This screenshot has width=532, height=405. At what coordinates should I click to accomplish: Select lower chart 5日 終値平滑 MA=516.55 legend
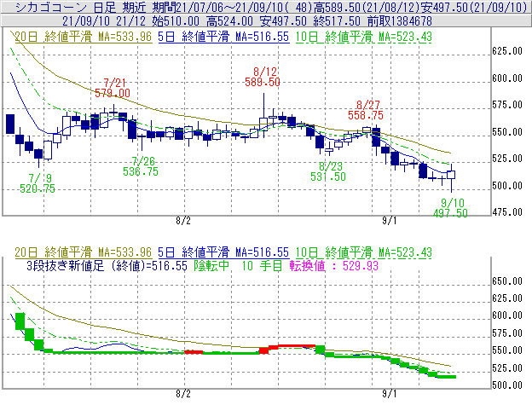click(223, 252)
